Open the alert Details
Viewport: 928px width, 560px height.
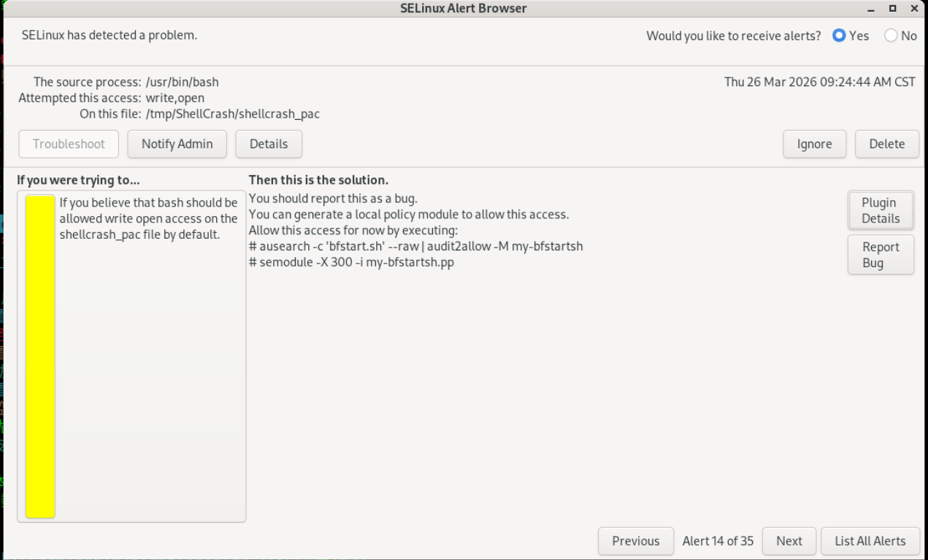pyautogui.click(x=269, y=144)
